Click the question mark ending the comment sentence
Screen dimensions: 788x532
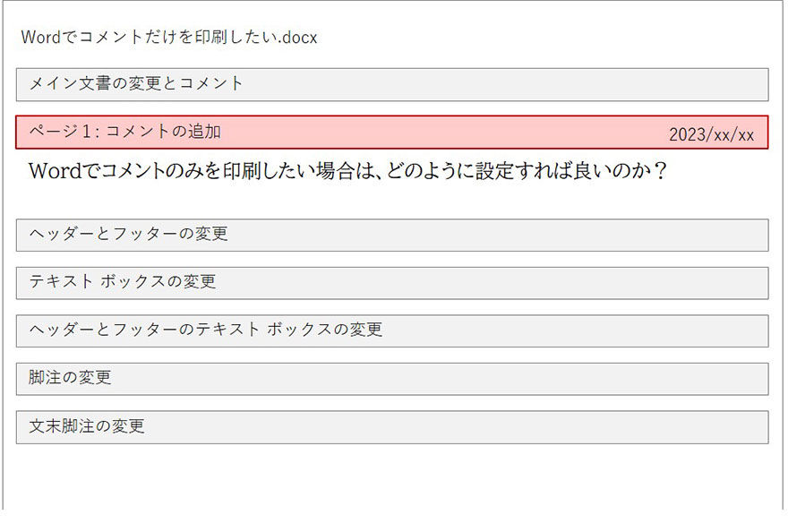click(660, 171)
